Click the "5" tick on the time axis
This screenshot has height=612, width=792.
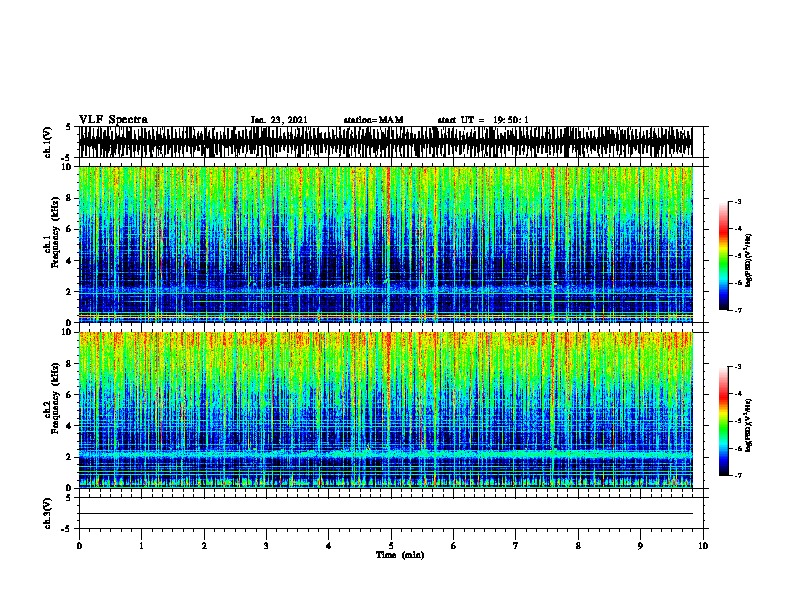[x=391, y=546]
